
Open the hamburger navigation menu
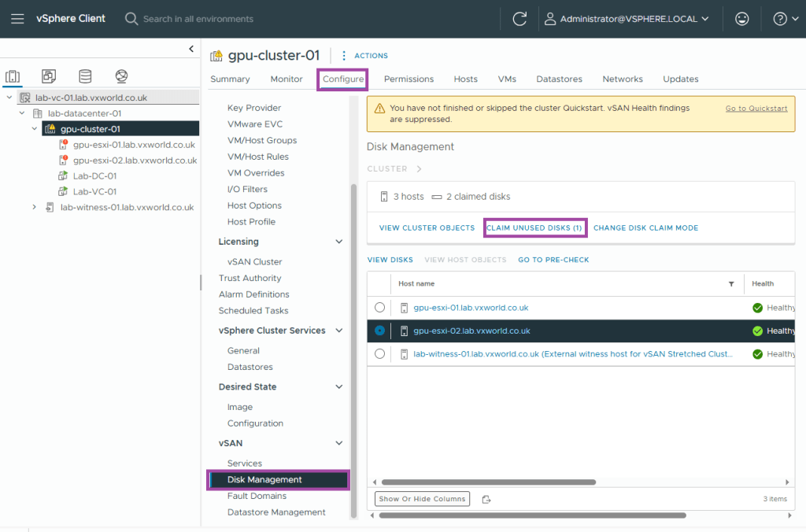17,19
